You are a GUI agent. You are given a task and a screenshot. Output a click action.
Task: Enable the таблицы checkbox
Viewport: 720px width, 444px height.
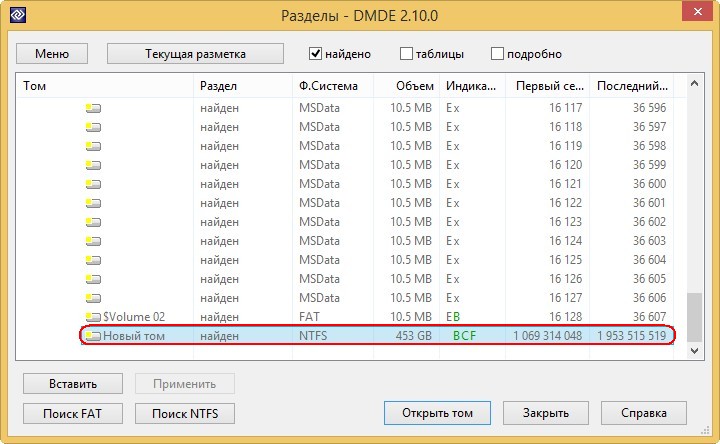(406, 54)
